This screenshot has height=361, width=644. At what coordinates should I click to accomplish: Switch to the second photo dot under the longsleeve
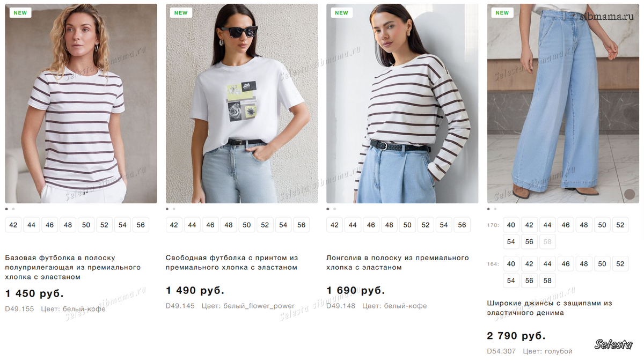click(334, 209)
